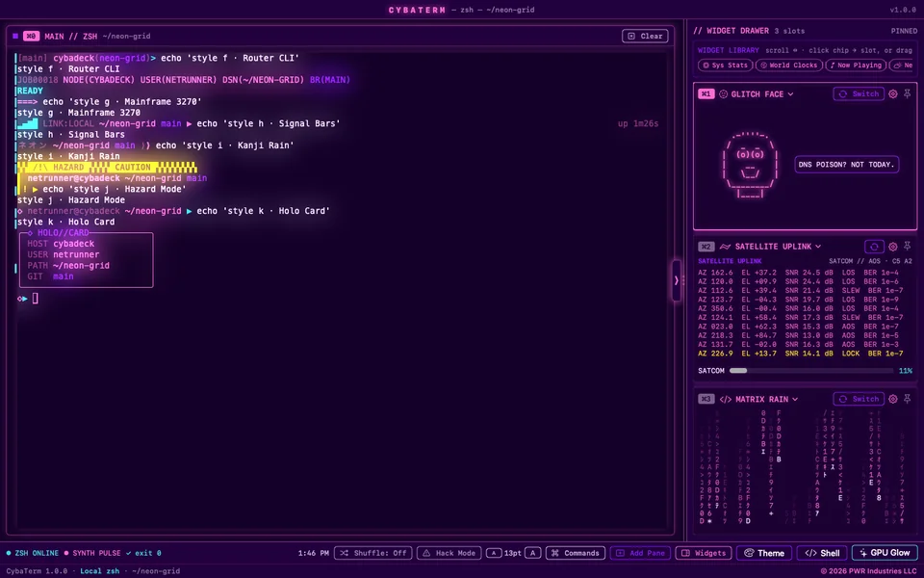Click the 'READY' line in the terminal
This screenshot has width=924, height=578.
(30, 91)
